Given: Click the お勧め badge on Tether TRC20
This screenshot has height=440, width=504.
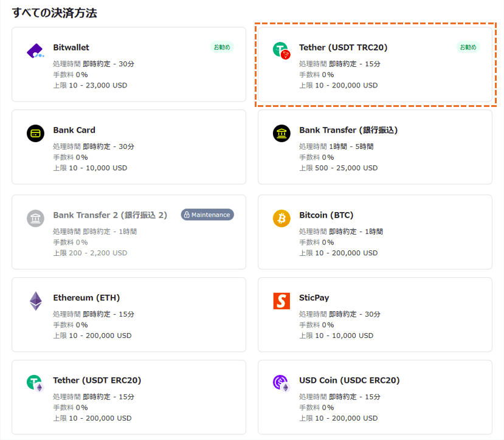Looking at the screenshot, I should click(x=468, y=47).
